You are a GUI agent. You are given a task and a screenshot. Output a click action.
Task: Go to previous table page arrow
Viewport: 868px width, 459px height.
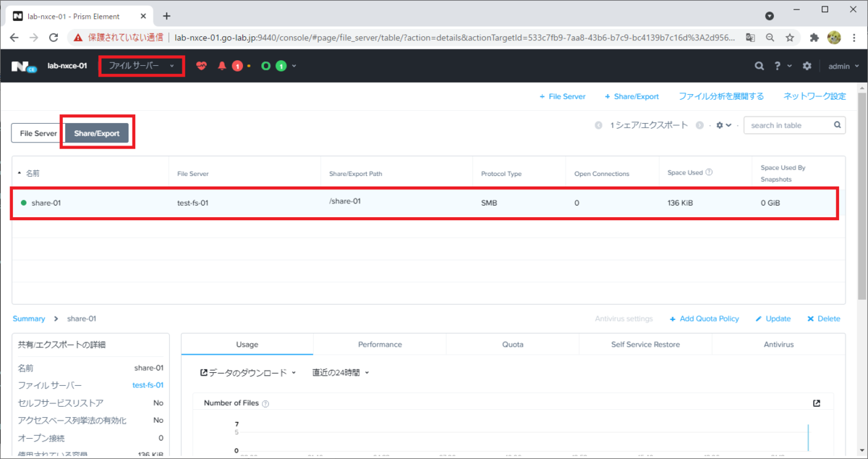pyautogui.click(x=598, y=125)
